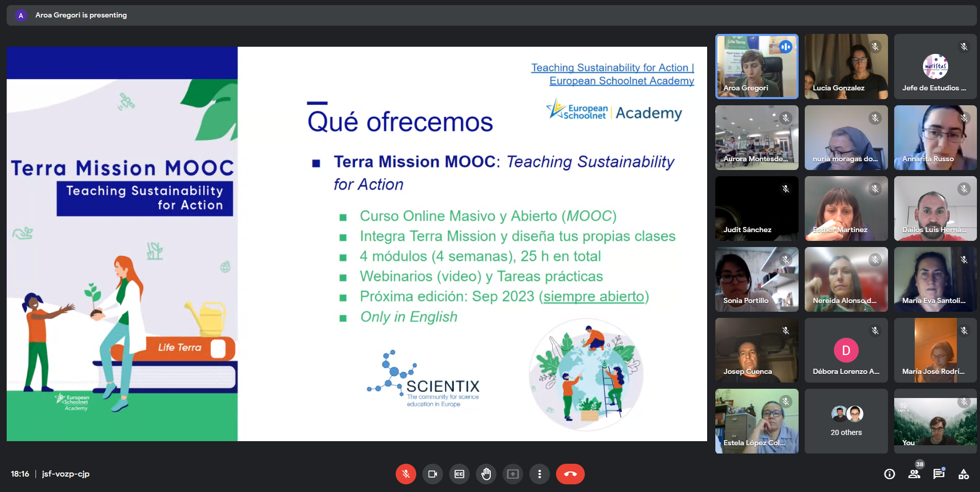Select Estela López Col... video tile

click(757, 421)
